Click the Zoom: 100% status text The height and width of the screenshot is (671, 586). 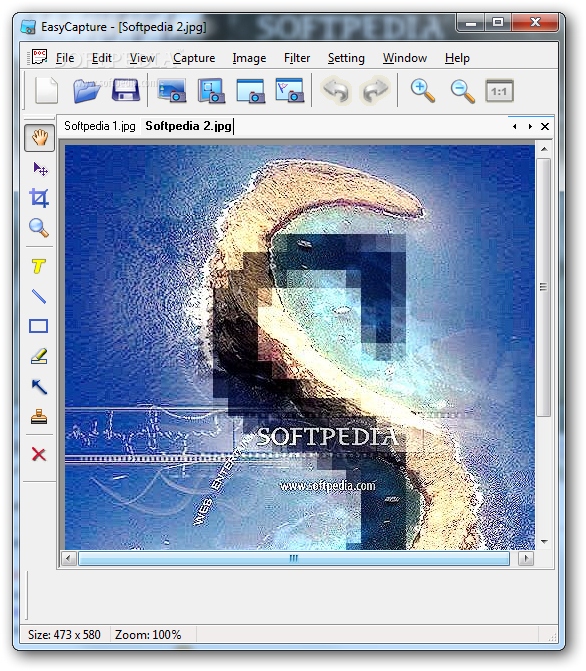click(x=148, y=634)
